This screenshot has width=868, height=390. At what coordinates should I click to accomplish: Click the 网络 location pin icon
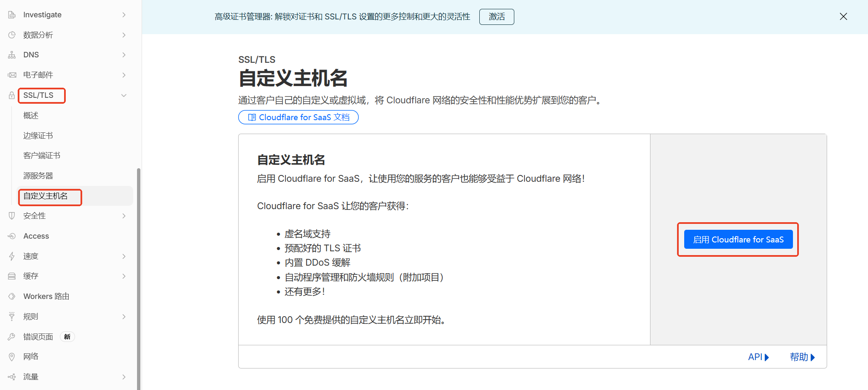(12, 357)
